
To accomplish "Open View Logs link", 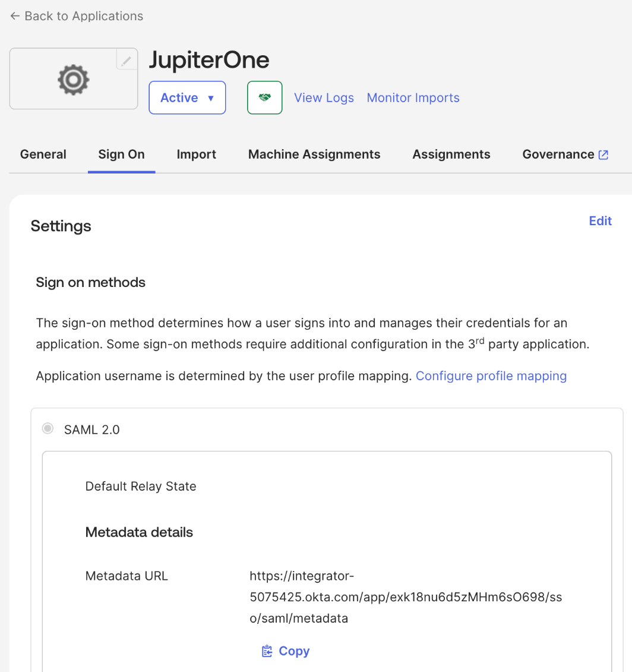I will point(324,97).
